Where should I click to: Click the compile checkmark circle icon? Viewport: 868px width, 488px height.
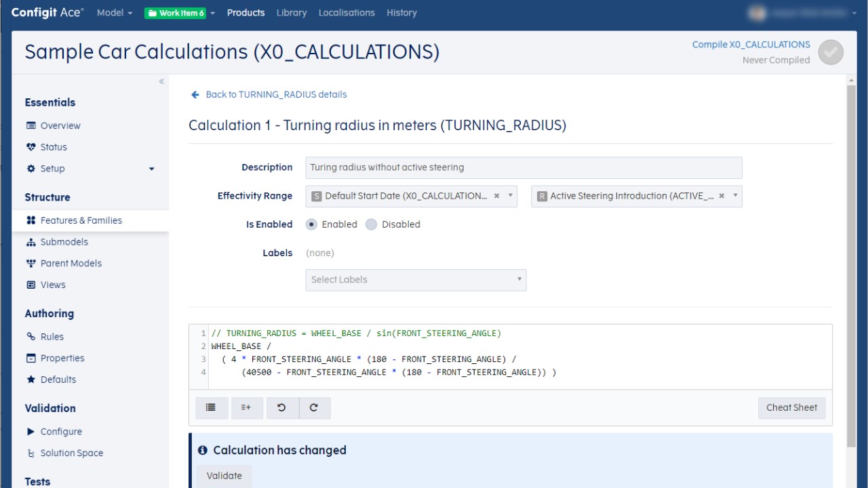(831, 52)
